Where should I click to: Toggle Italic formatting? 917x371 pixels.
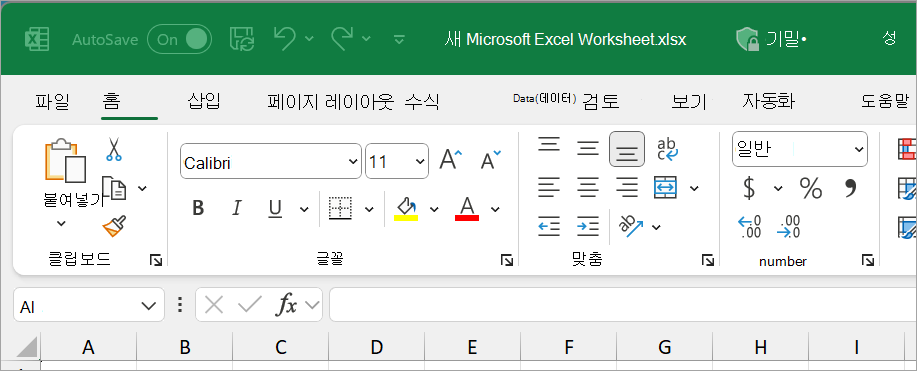click(236, 208)
